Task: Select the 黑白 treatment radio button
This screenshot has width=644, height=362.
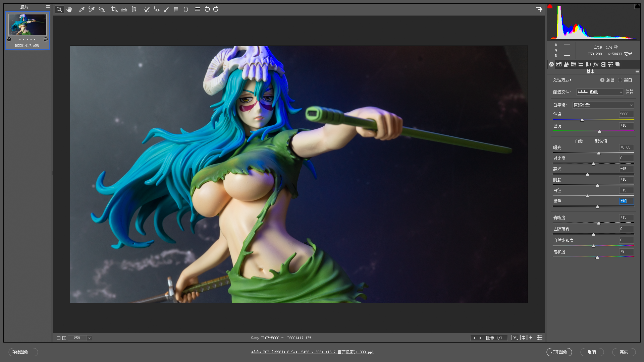Action: point(620,80)
